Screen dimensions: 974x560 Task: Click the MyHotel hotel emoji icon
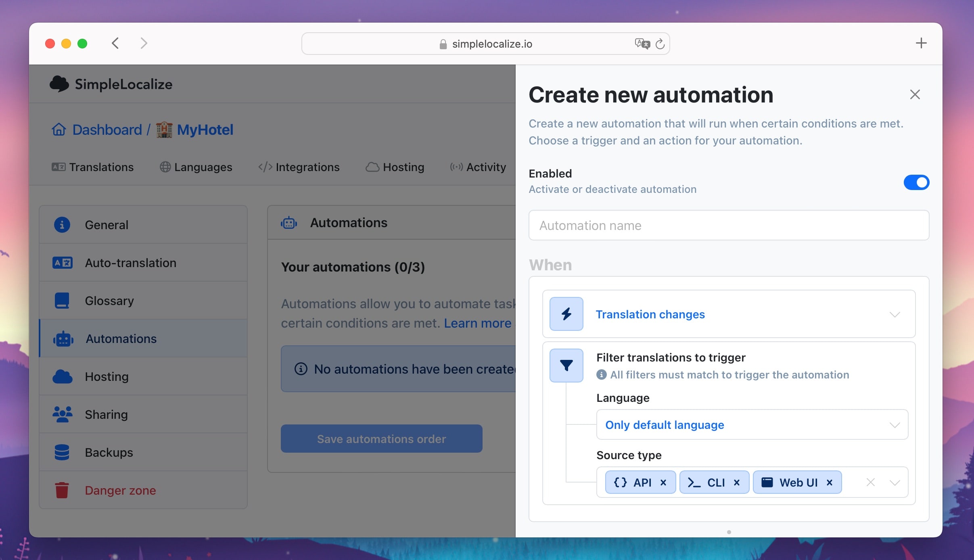point(164,130)
